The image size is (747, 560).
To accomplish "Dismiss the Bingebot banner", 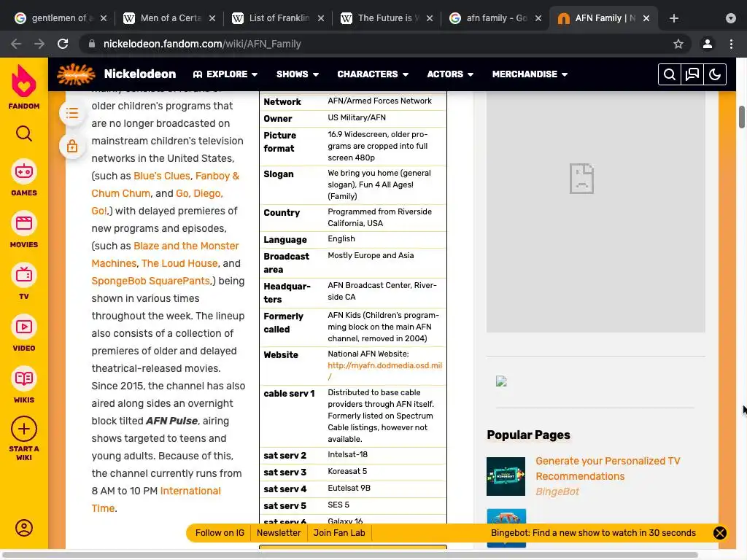I will (x=720, y=533).
